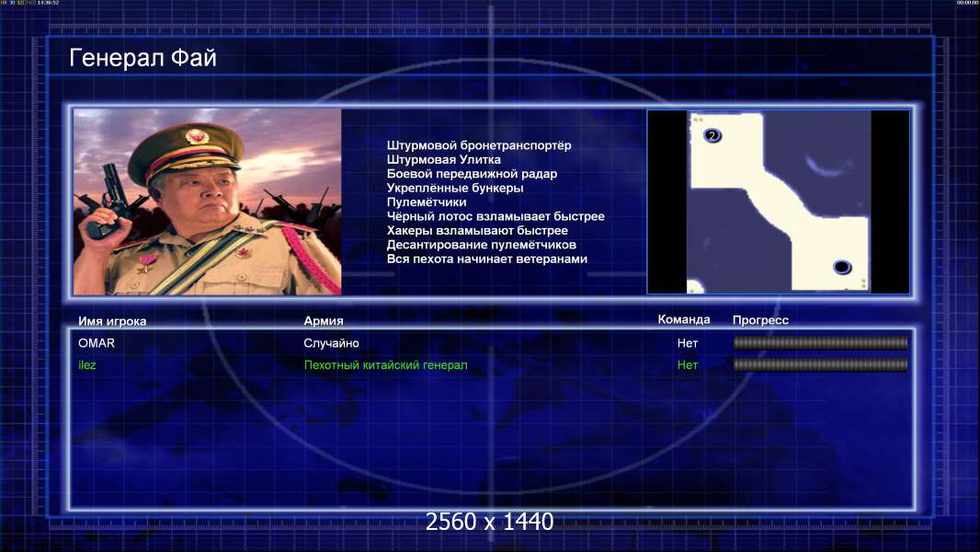The height and width of the screenshot is (552, 980).
Task: Click 'Пулемётчики' line
Action: pyautogui.click(x=427, y=201)
